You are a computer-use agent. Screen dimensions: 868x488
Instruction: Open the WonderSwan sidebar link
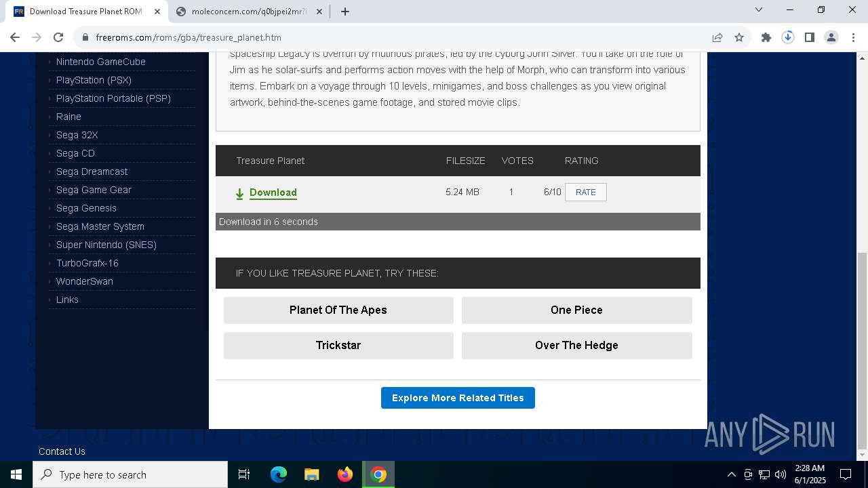click(x=85, y=281)
